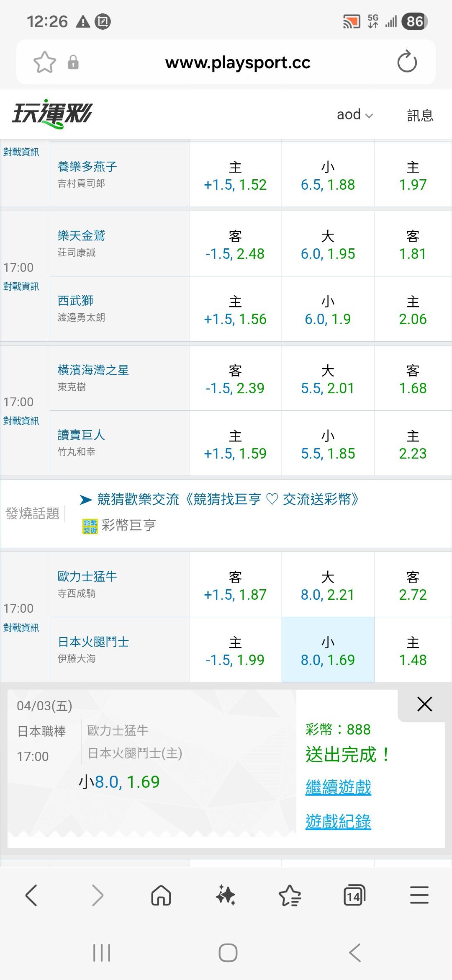
Task: Select 大 8.0, 2.21 over bet
Action: (x=328, y=585)
